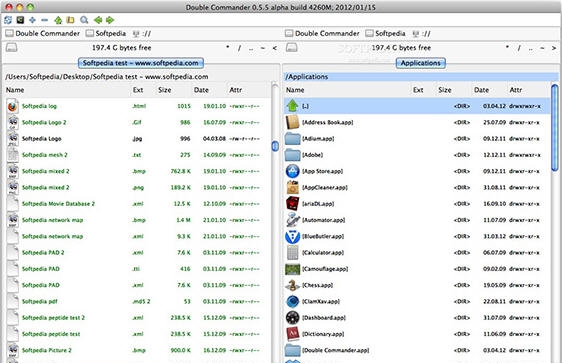Screen dimensions: 562x363
Task: Click the Automator.app robot icon
Action: click(292, 220)
